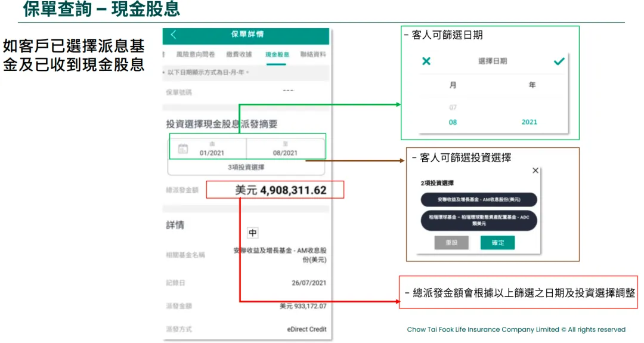Viewport: 644px width, 343px height.
Task: Click the 投資選擇現金股息派發摘要 heading
Action: pos(222,124)
